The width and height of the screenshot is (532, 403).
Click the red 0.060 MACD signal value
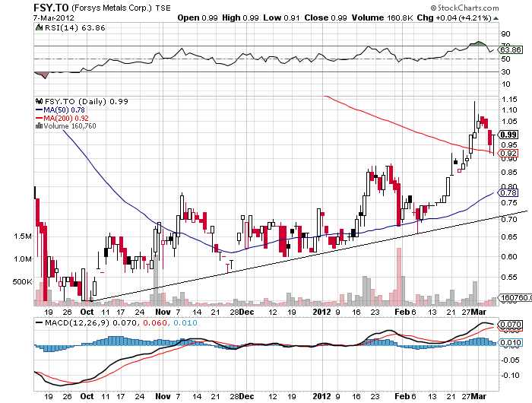pos(155,322)
